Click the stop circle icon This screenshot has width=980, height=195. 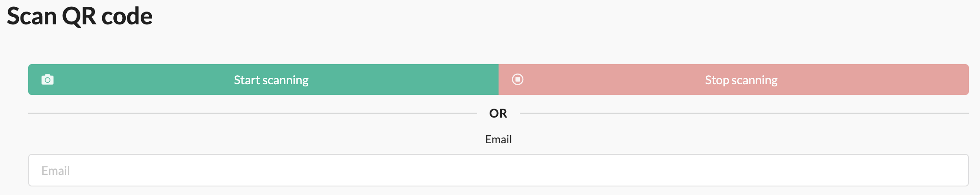point(517,80)
